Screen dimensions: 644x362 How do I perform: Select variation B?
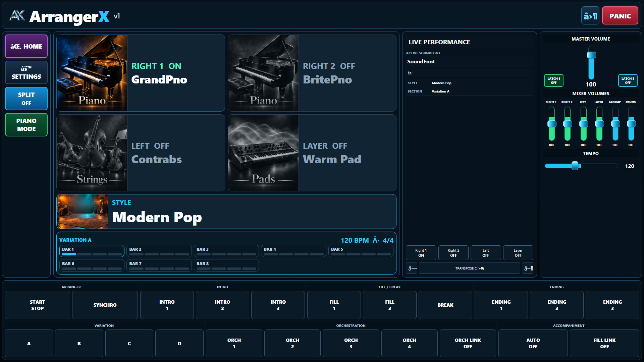click(79, 344)
